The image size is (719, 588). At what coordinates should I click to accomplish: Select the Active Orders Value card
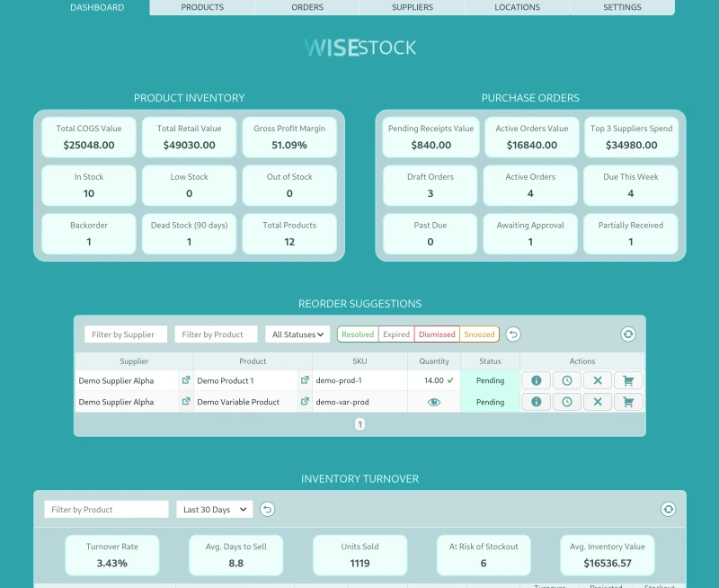click(x=532, y=138)
